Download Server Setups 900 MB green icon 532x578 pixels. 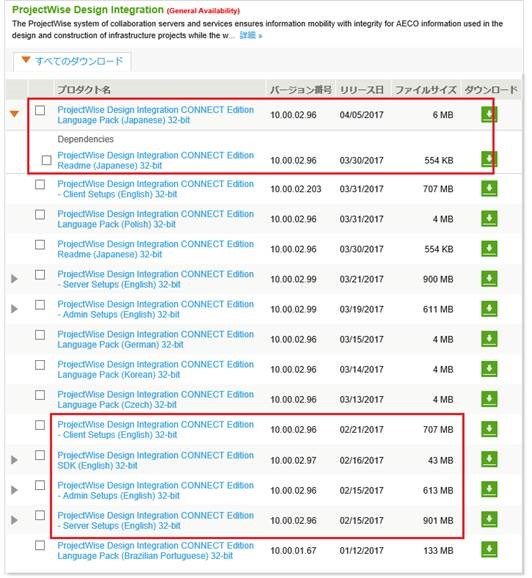coord(489,279)
